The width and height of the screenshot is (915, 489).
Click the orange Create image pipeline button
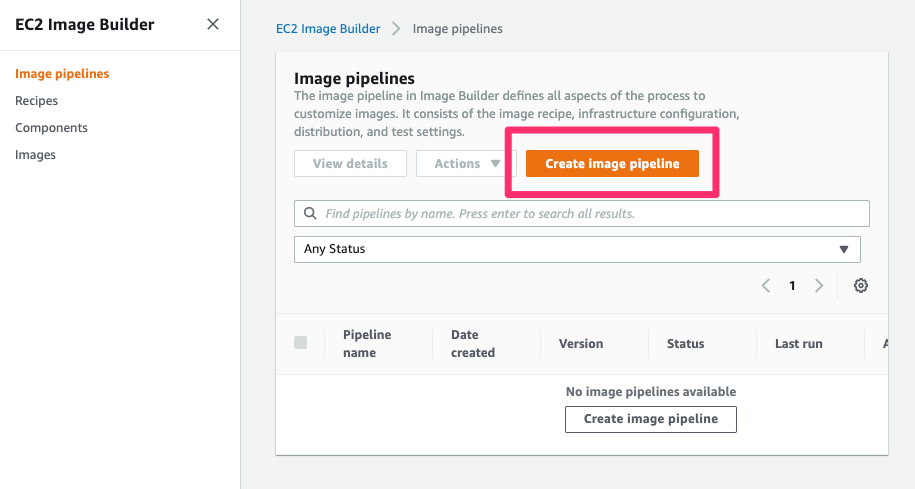(612, 163)
